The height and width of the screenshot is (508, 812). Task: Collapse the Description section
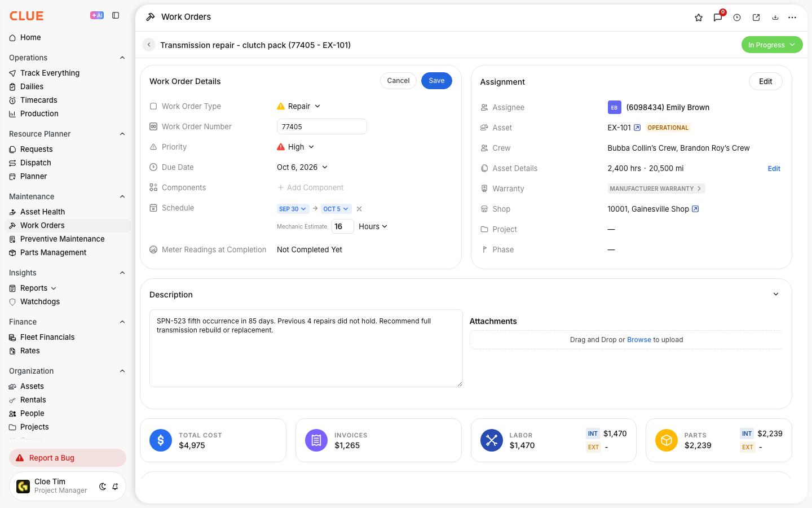point(776,294)
